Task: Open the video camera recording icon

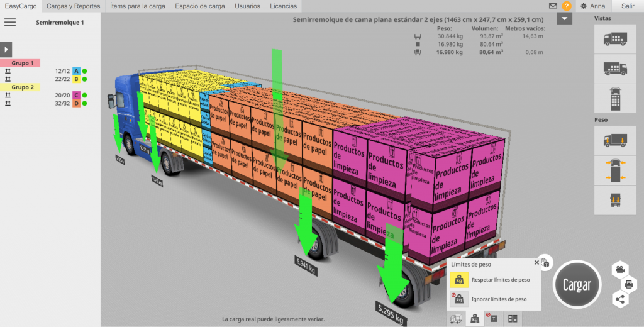Action: (620, 270)
